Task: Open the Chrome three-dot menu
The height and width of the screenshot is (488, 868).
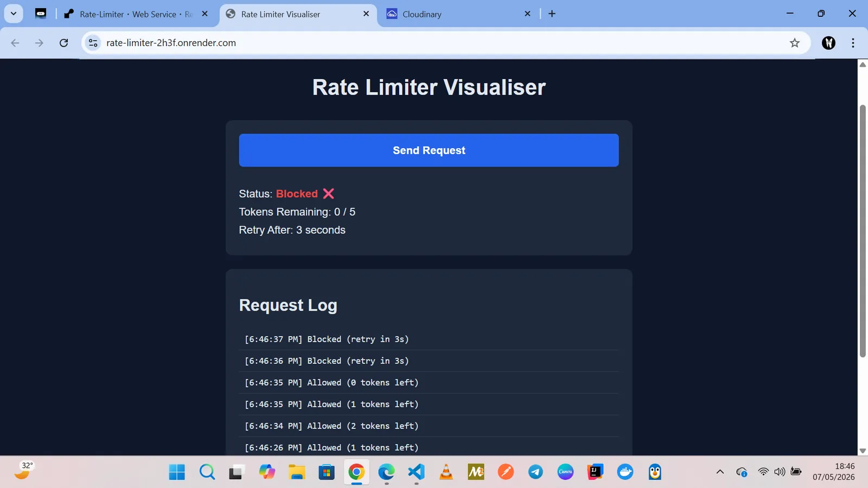Action: pos(853,43)
